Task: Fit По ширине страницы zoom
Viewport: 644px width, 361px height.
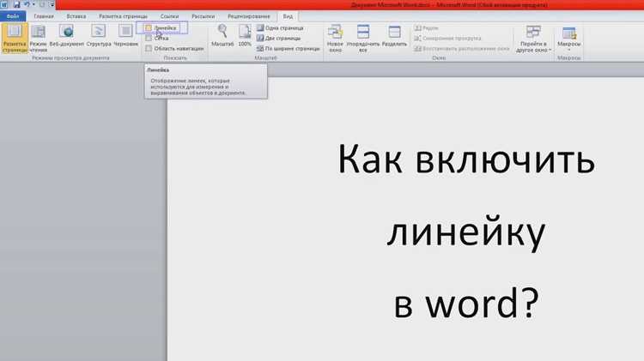Action: (288, 48)
